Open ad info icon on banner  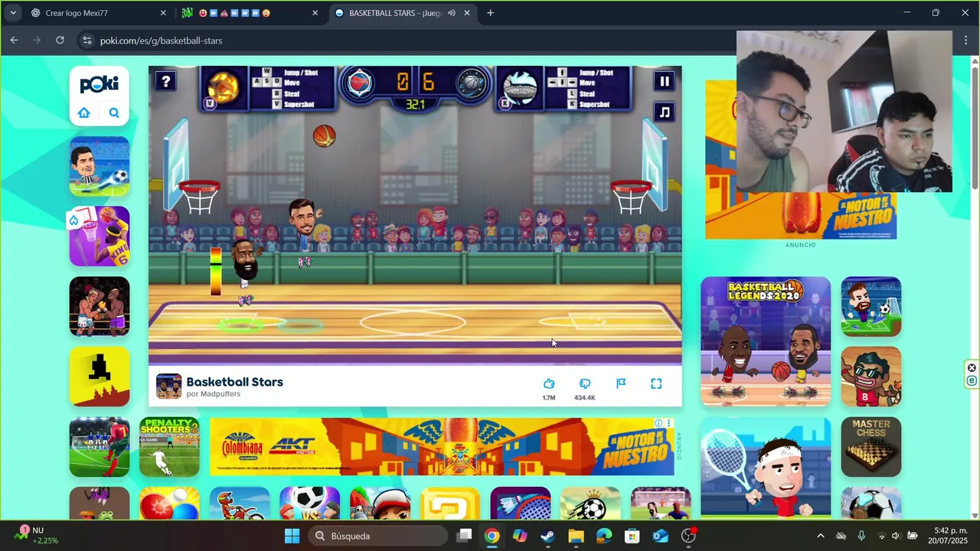(x=658, y=423)
